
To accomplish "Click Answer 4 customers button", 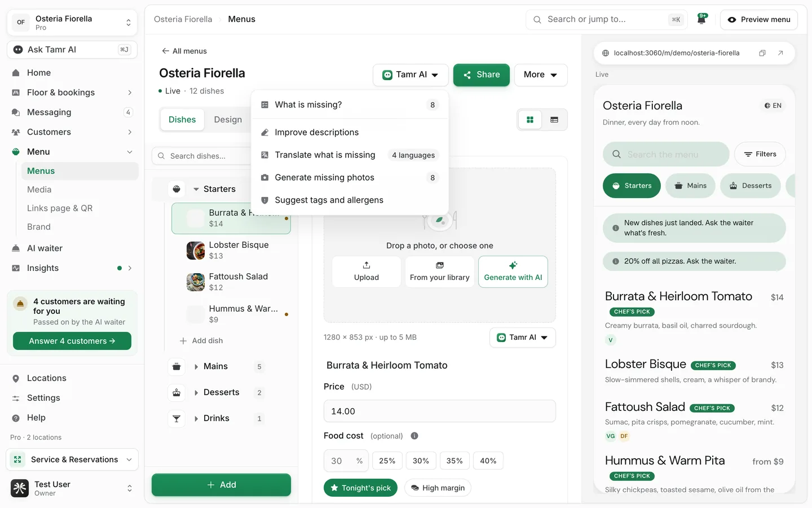I will pyautogui.click(x=72, y=341).
